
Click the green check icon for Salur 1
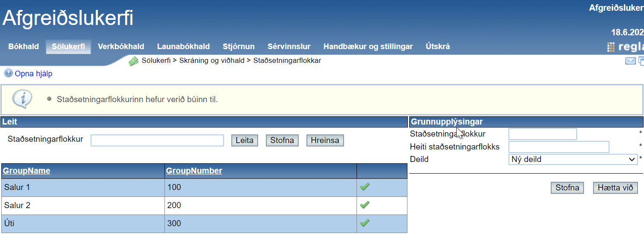coord(365,187)
